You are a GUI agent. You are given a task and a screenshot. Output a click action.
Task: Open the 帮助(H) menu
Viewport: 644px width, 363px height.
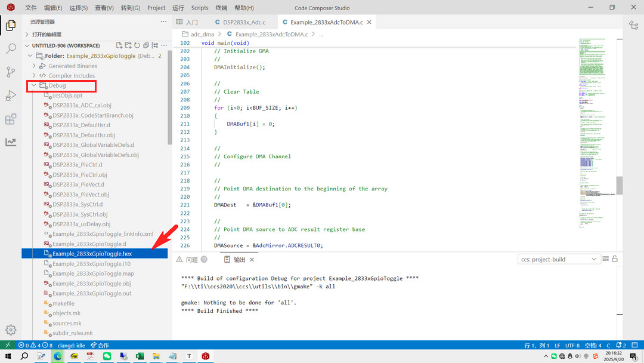[244, 8]
